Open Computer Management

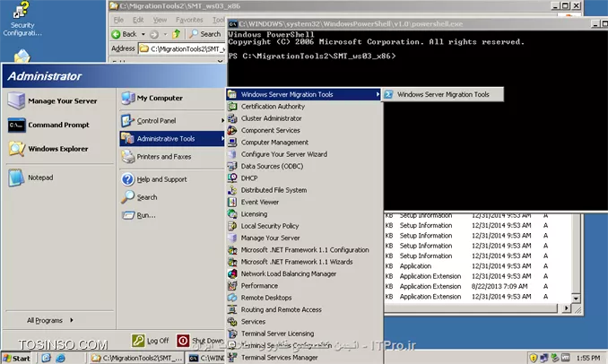(274, 143)
